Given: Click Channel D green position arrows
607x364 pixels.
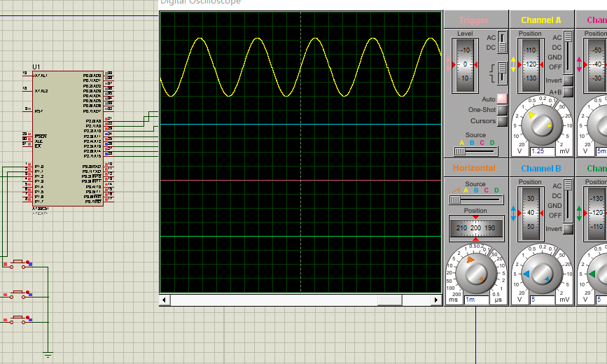Looking at the screenshot, I should click(579, 213).
